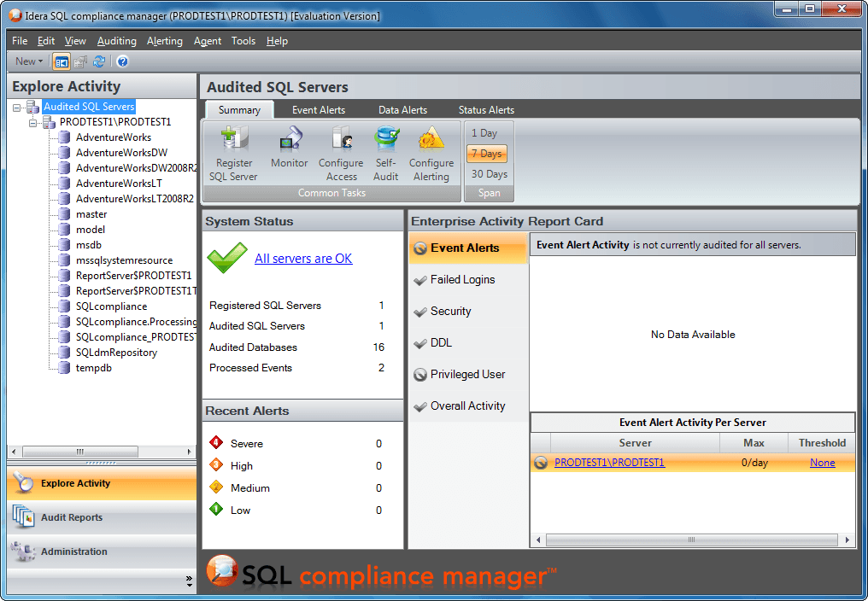Image resolution: width=868 pixels, height=601 pixels.
Task: Click the Explore Activity flashlight icon
Action: tap(23, 482)
